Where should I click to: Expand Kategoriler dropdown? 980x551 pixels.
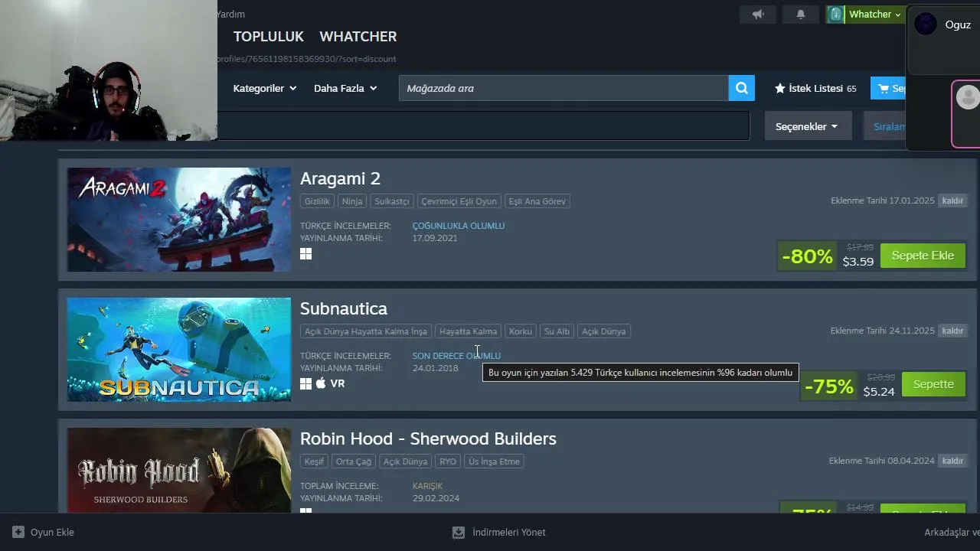[265, 88]
